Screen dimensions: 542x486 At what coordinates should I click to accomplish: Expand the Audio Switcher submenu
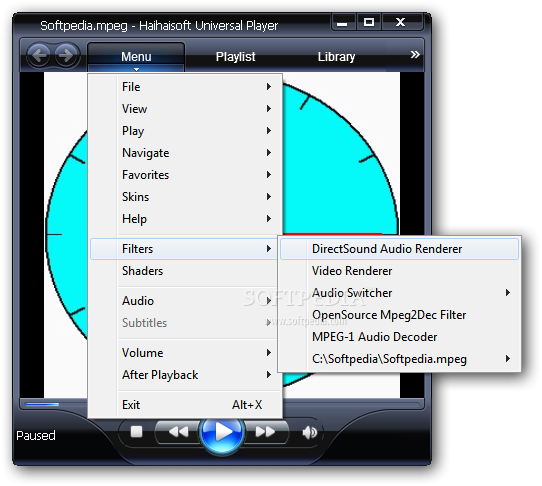click(x=399, y=293)
